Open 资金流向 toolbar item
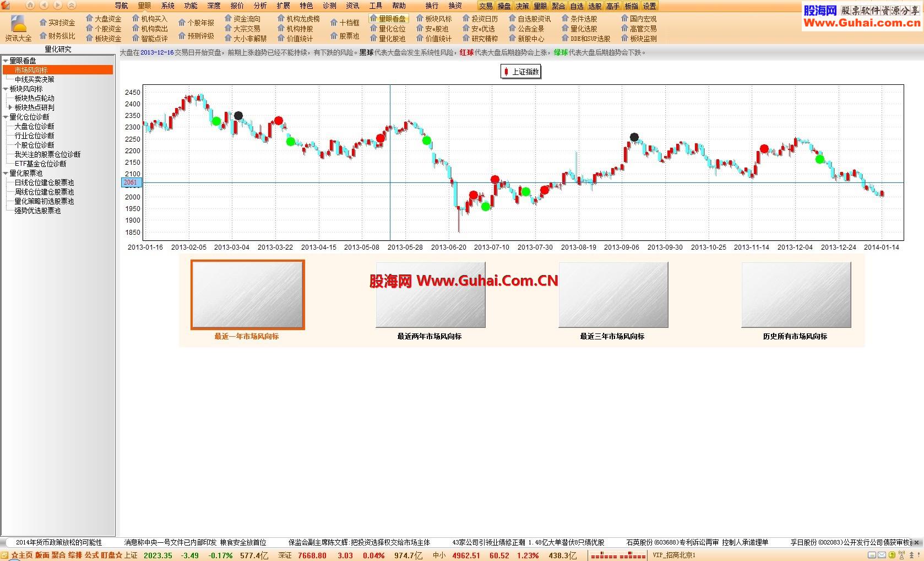 click(242, 19)
